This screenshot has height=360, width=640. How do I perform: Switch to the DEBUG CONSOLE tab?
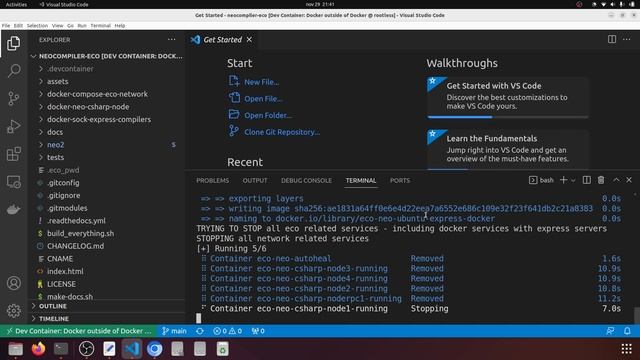[x=306, y=180]
